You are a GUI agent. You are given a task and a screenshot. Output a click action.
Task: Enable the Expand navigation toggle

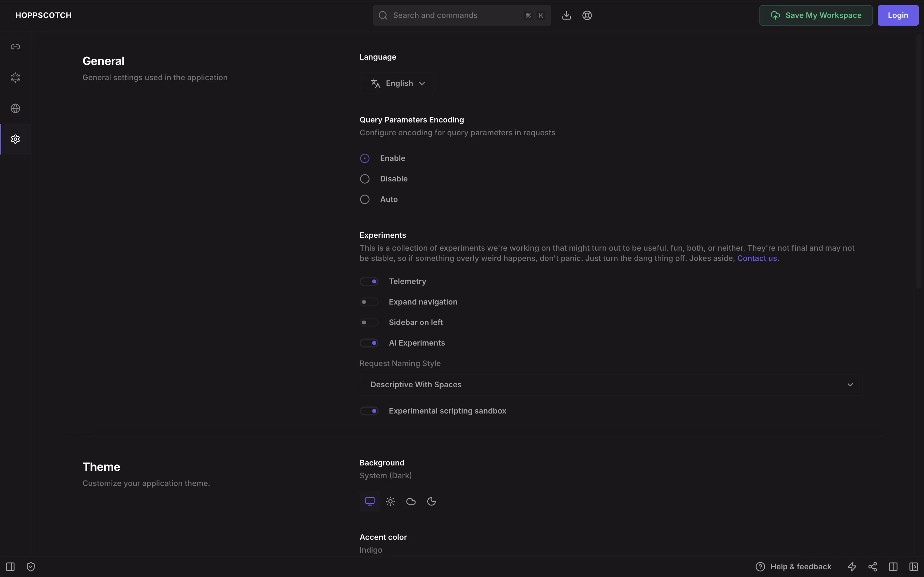coord(369,302)
